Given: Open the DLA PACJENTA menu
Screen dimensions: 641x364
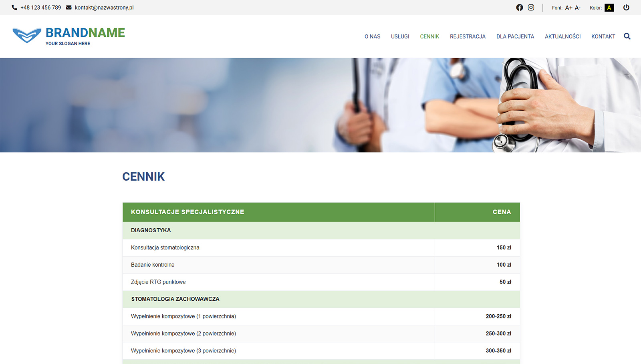Looking at the screenshot, I should click(515, 36).
